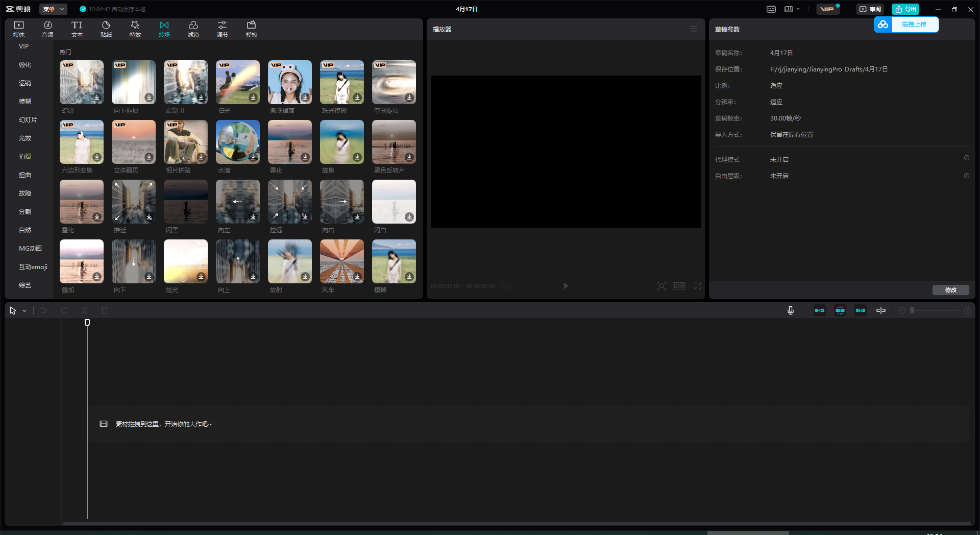The image size is (980, 535).
Task: Click the help icon beside 自由层级
Action: 967,176
